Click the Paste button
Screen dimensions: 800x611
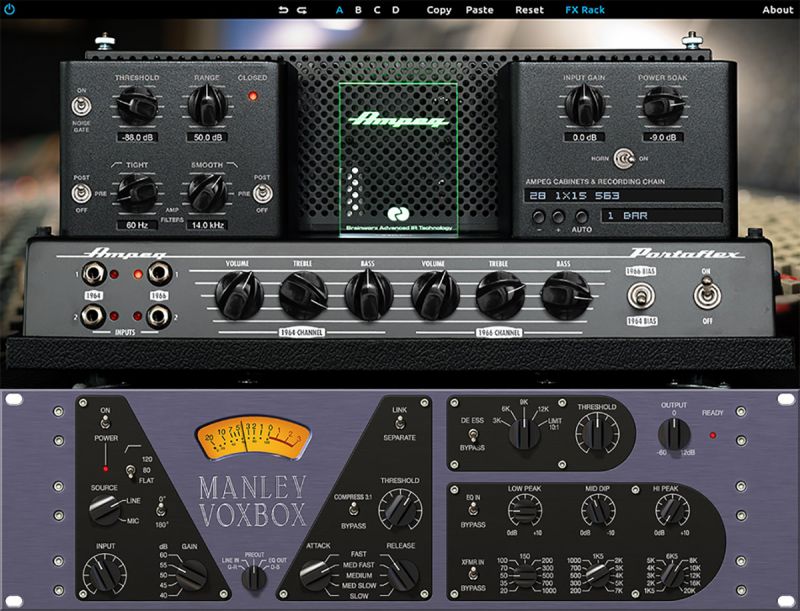click(x=480, y=10)
